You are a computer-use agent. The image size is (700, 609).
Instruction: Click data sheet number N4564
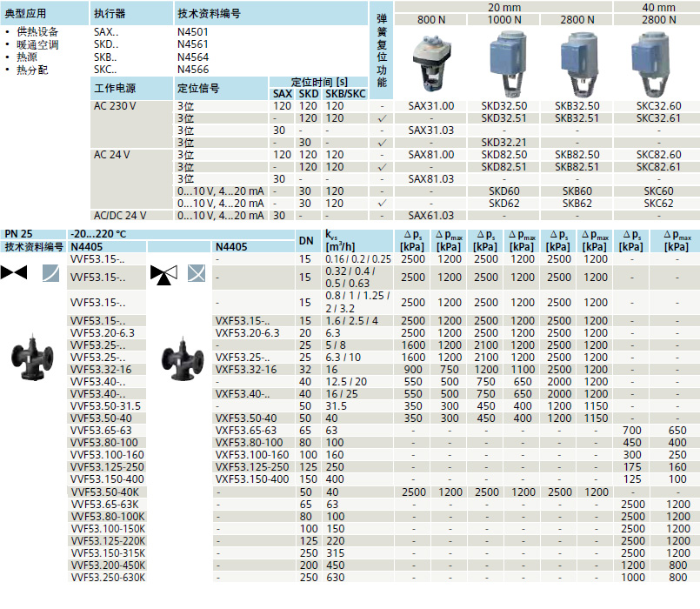pos(193,57)
